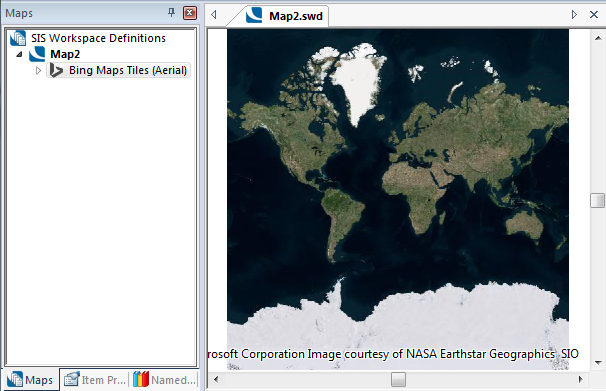Click the SIS Workspace Definitions icon
This screenshot has width=606, height=391.
tap(18, 38)
